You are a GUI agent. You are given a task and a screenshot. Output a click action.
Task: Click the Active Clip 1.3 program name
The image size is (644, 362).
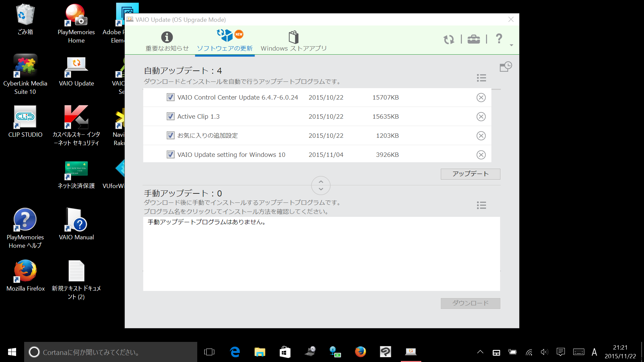(x=198, y=117)
